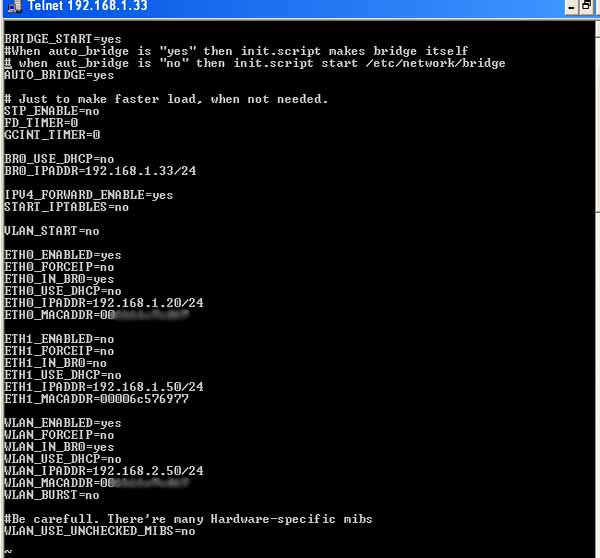The width and height of the screenshot is (600, 558).
Task: Click the ETH1_MACADDR=00006c576977 line
Action: pos(96,399)
